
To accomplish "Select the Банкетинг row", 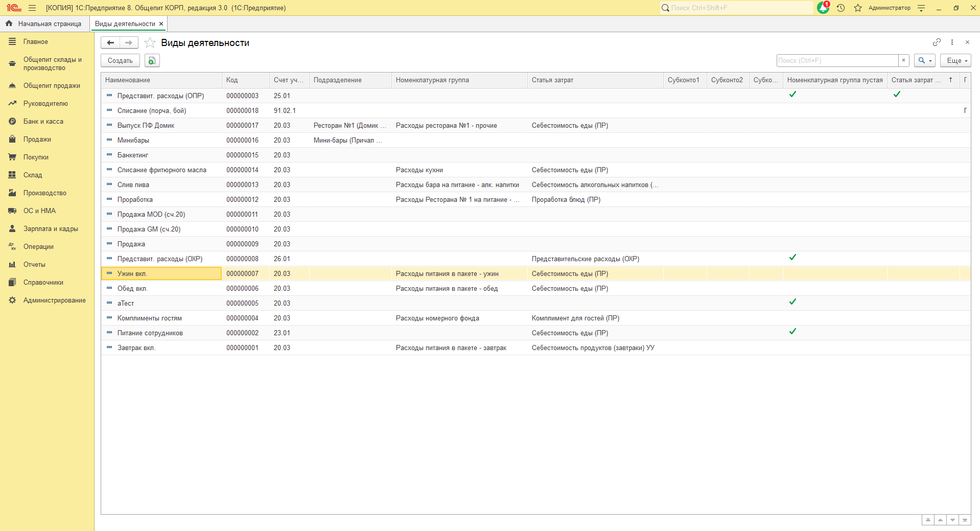I will [x=535, y=155].
